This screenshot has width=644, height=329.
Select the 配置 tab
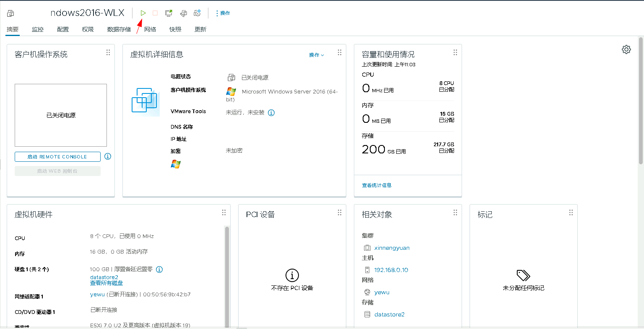(63, 29)
